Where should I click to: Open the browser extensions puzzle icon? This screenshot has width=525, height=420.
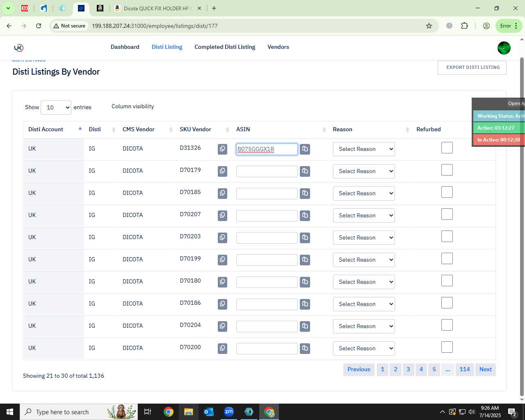[464, 26]
